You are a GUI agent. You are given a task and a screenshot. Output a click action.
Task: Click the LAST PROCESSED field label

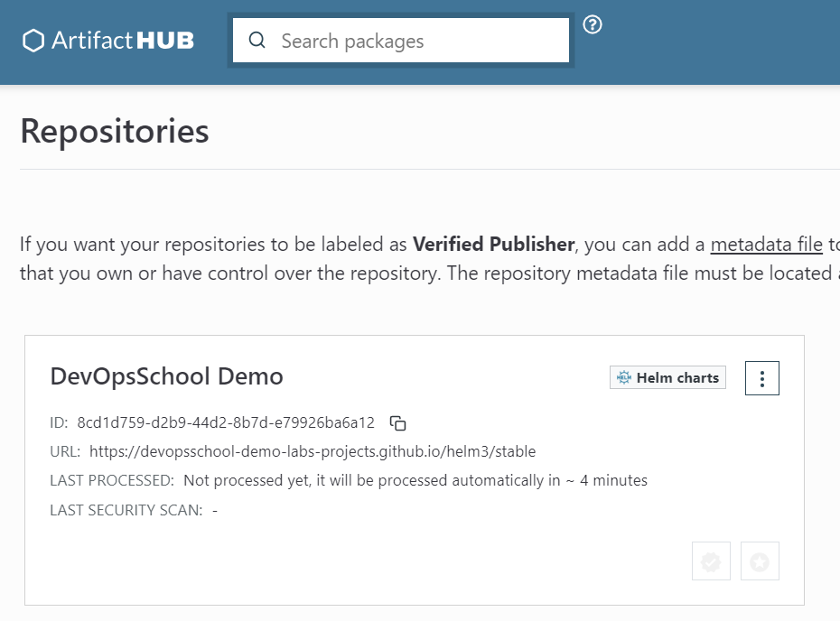coord(112,480)
